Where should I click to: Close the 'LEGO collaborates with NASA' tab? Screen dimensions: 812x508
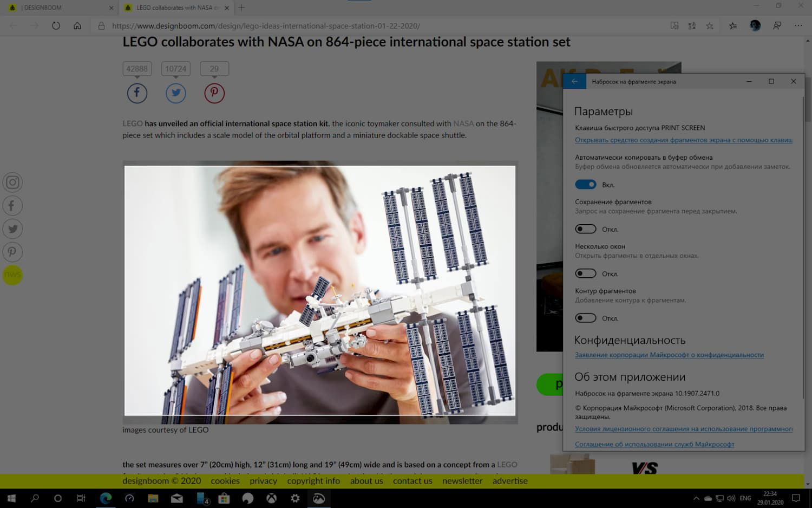227,8
